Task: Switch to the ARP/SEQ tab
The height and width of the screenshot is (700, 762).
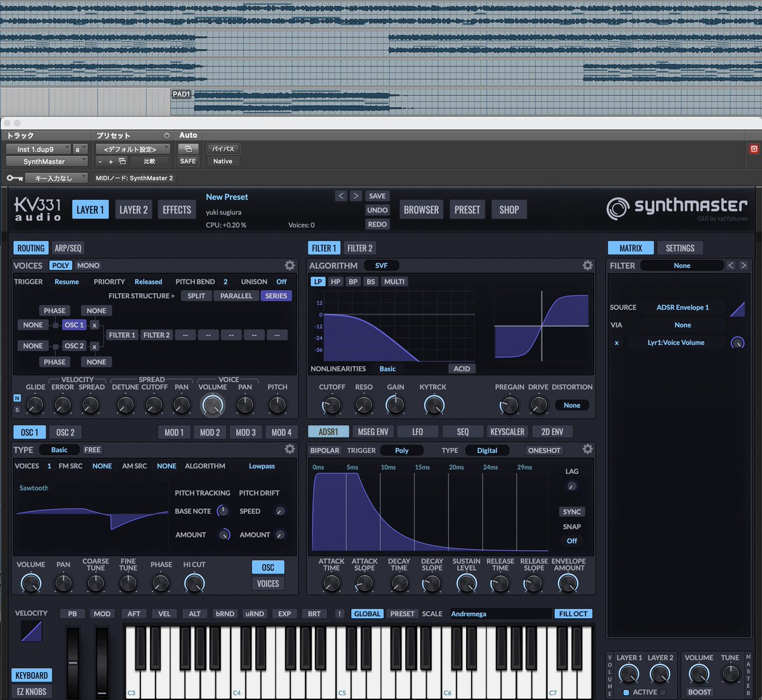Action: [x=68, y=248]
